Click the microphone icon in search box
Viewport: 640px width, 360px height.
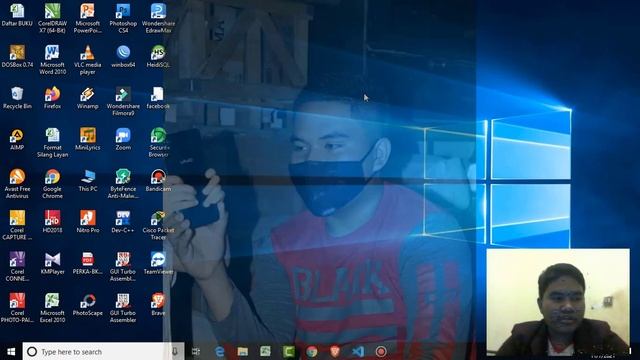175,351
